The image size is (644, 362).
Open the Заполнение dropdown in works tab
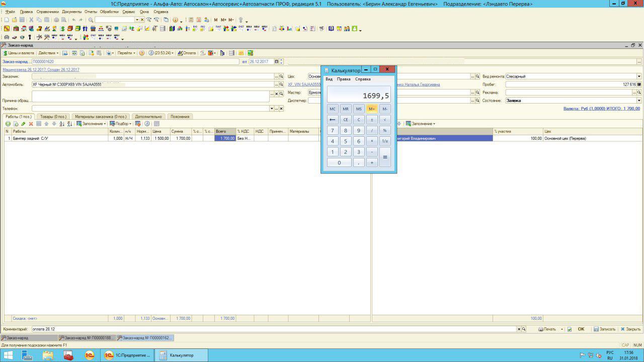(x=91, y=124)
